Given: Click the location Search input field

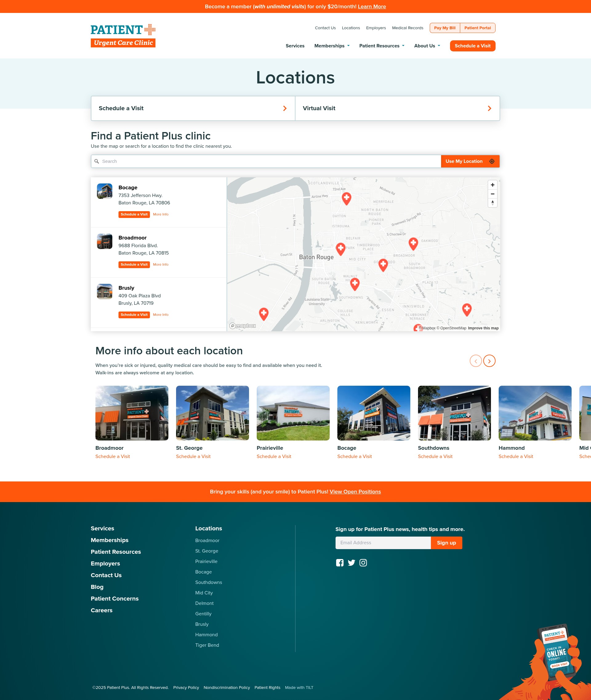Looking at the screenshot, I should [x=266, y=161].
